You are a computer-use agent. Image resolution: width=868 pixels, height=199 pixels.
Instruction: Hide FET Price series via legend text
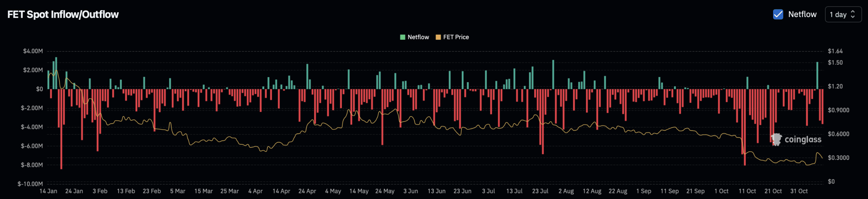(456, 37)
